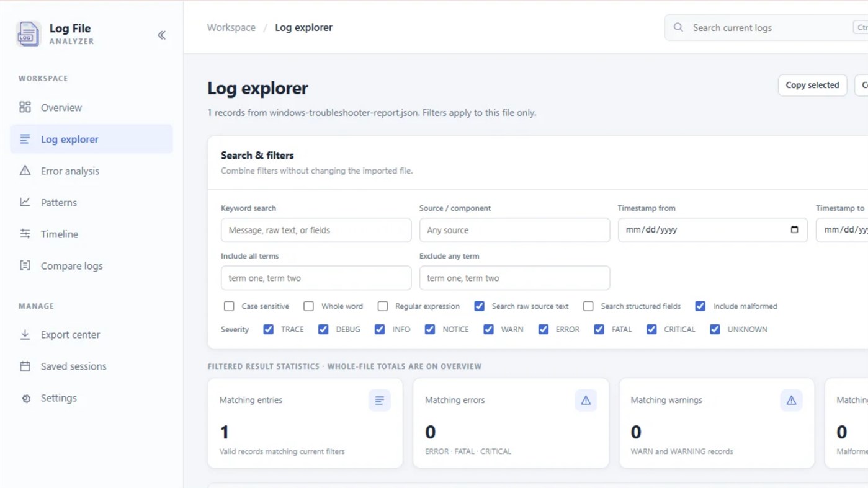Click the Search current logs box
Viewport: 868px width, 488px height.
pyautogui.click(x=766, y=27)
